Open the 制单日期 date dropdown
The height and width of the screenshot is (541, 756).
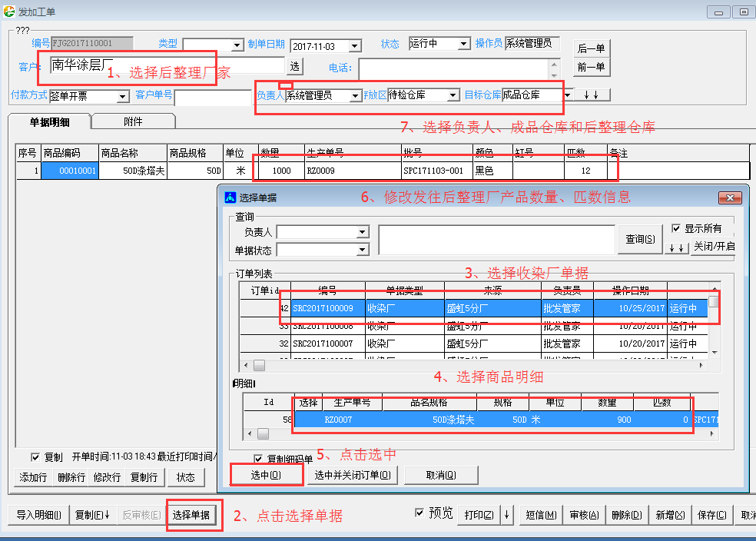(x=354, y=46)
